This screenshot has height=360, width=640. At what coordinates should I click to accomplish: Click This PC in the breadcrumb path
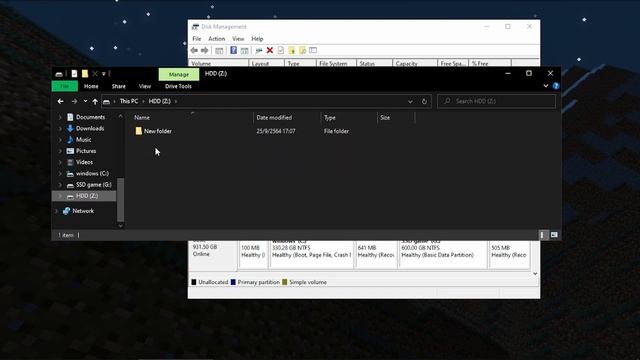(129, 101)
